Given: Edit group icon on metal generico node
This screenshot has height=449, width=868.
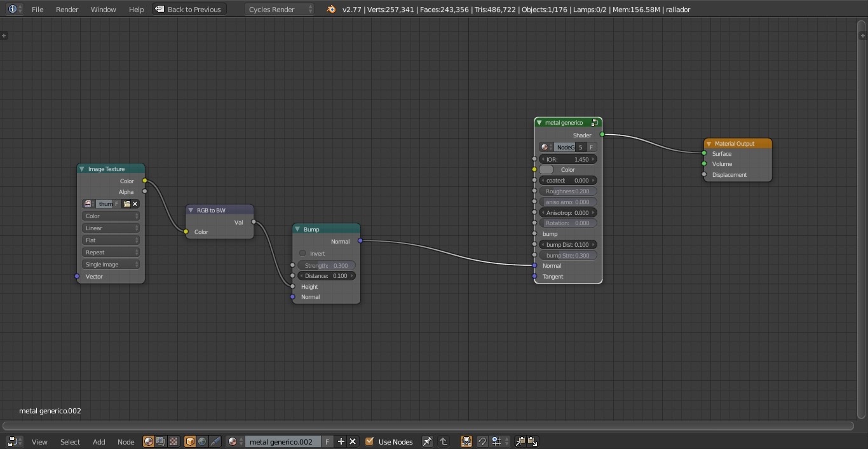Looking at the screenshot, I should pos(595,123).
